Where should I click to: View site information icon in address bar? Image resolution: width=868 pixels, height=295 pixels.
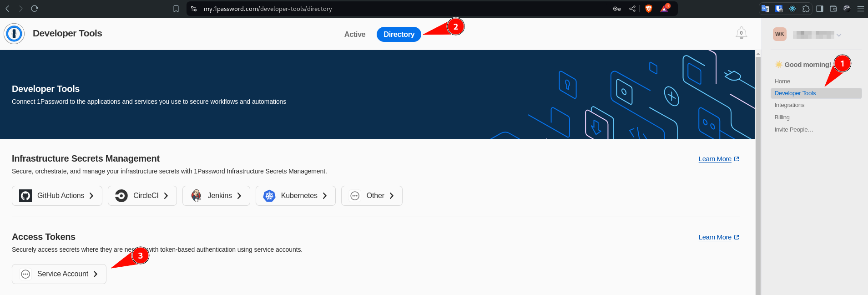point(194,9)
